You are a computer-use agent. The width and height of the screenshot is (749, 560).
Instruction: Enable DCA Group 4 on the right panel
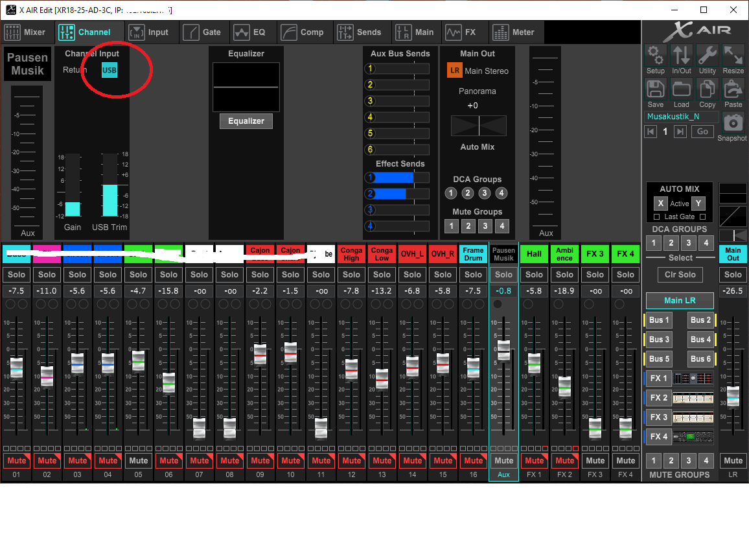pyautogui.click(x=706, y=242)
